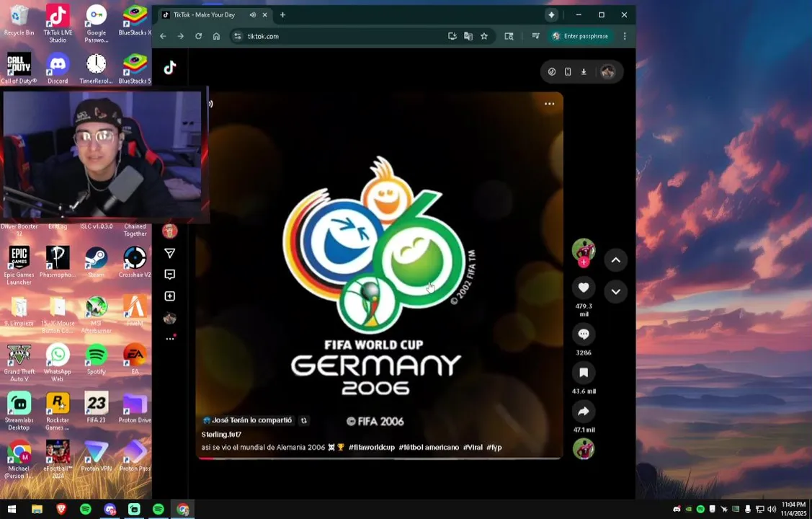Click the tiktok.com address bar
Viewport: 812px width, 519px height.
pos(342,36)
